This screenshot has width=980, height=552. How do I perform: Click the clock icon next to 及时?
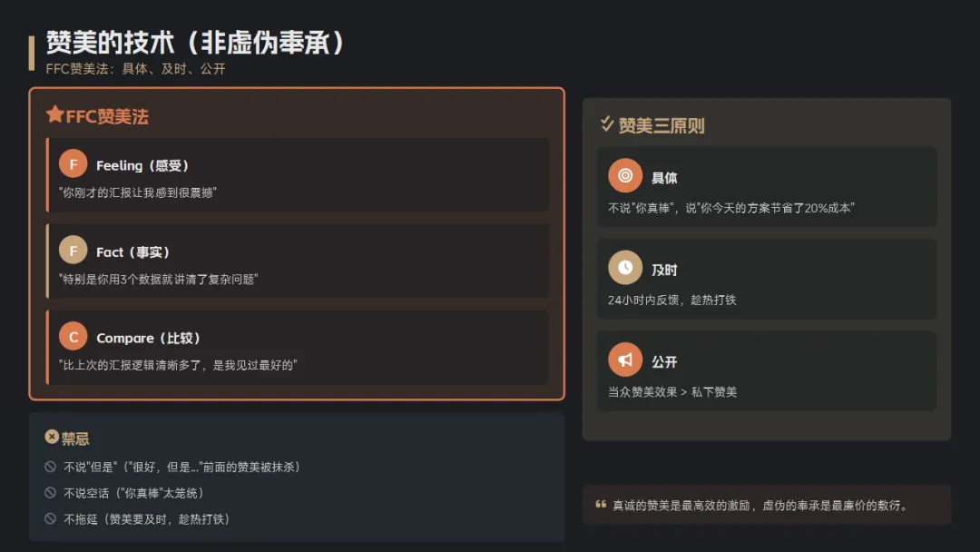pos(625,268)
